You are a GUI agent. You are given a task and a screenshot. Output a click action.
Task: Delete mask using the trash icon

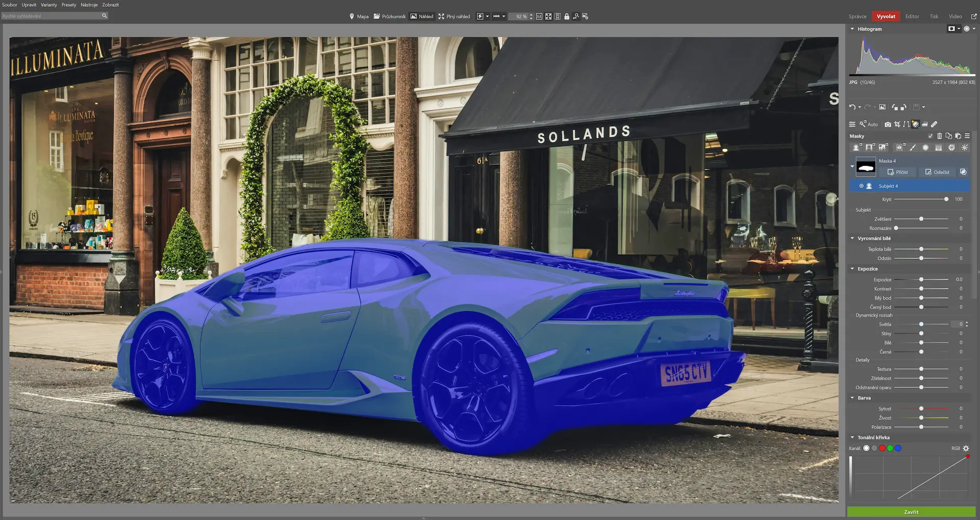pos(939,136)
